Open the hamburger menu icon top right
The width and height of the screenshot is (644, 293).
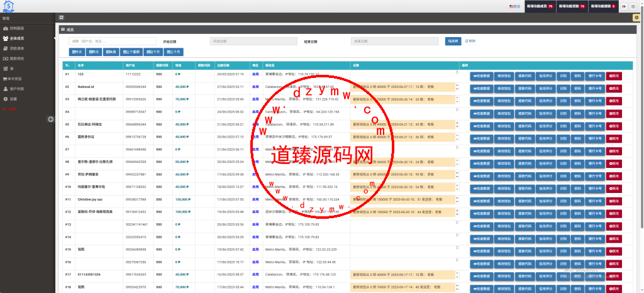[635, 6]
